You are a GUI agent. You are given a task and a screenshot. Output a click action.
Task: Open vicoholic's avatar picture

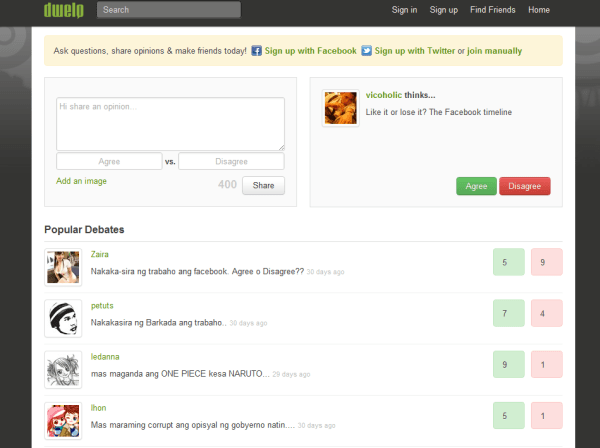click(341, 108)
